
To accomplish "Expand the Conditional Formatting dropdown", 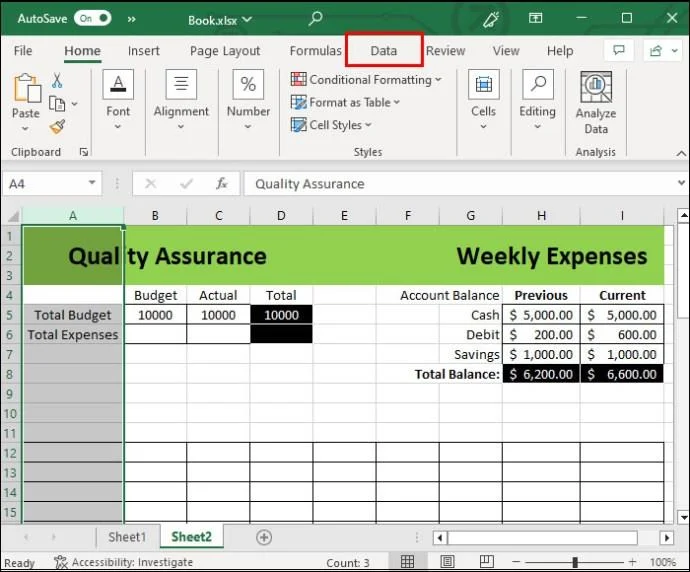I will [366, 80].
